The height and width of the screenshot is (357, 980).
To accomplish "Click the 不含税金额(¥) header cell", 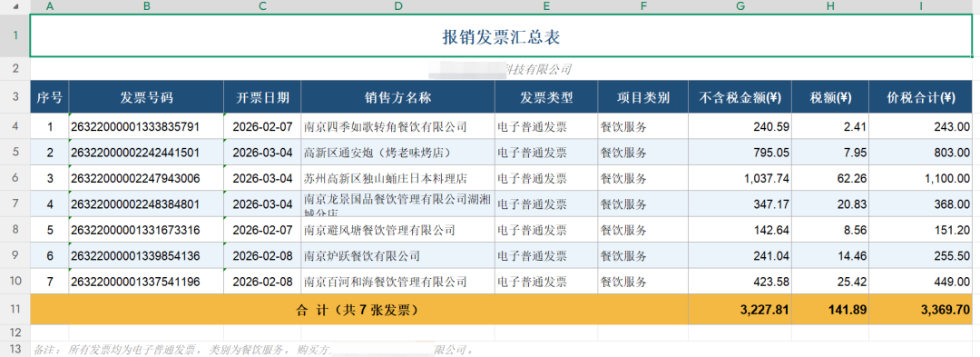I will click(740, 97).
